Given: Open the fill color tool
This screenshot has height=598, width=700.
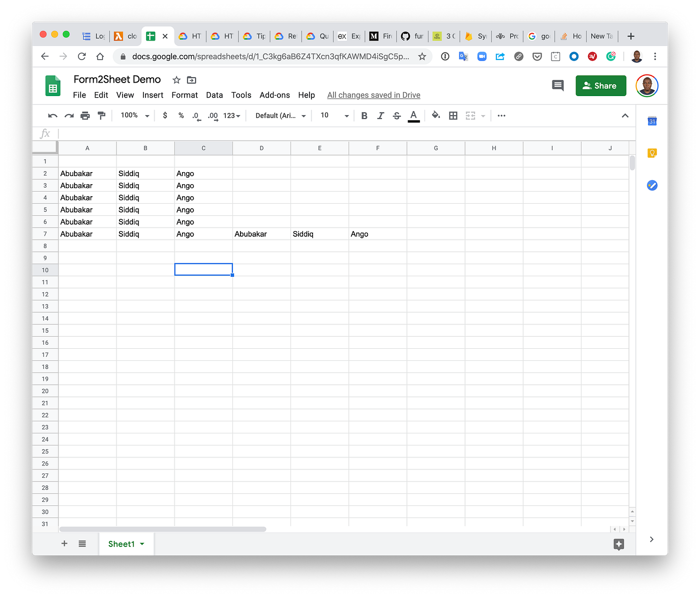Looking at the screenshot, I should click(435, 116).
